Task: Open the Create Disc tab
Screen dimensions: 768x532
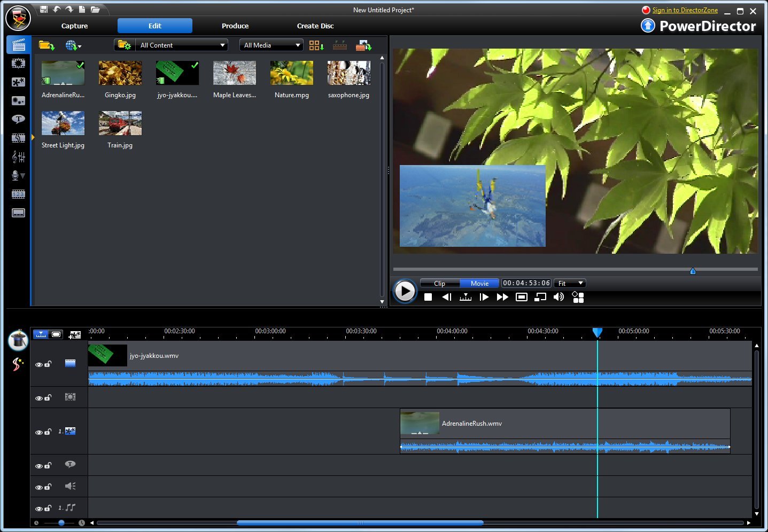Action: [315, 26]
